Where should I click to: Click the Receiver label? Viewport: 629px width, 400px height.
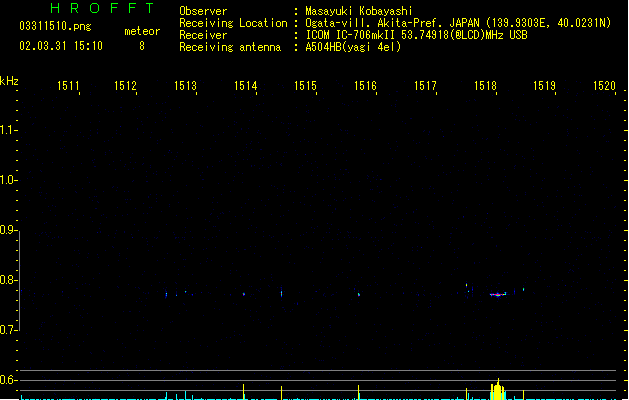click(x=203, y=35)
